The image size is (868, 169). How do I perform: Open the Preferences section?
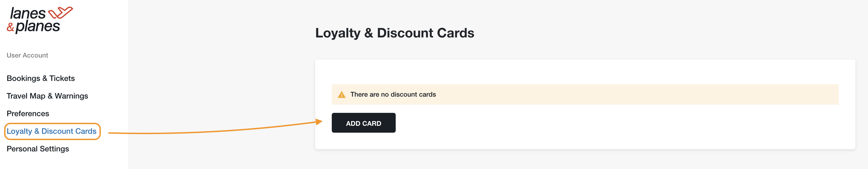coord(28,113)
